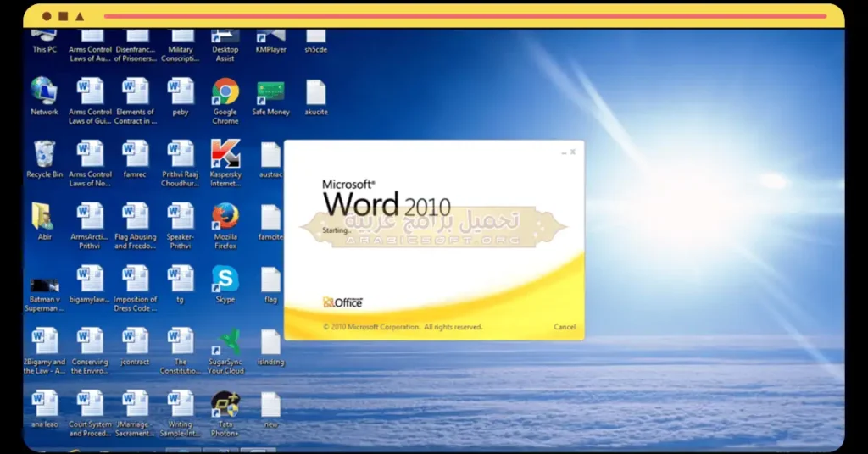Viewport: 868px width, 454px height.
Task: Minimize the Word 2010 splash window
Action: click(x=564, y=152)
